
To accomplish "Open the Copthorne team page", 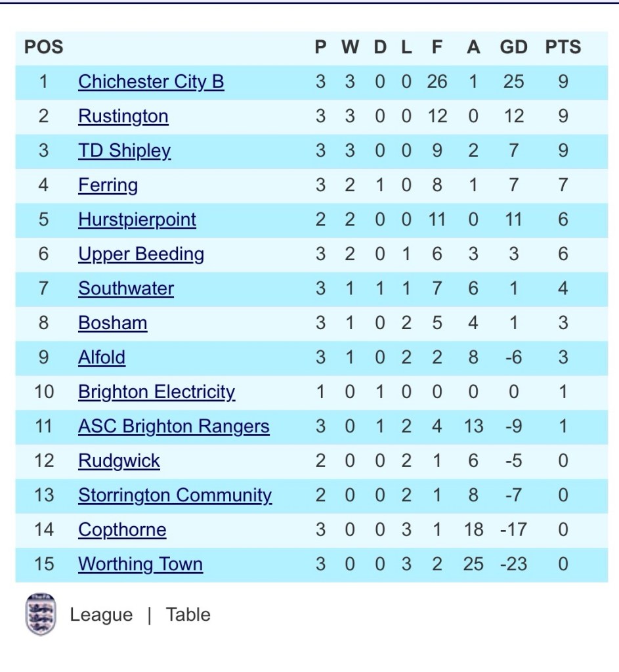I will pos(122,531).
